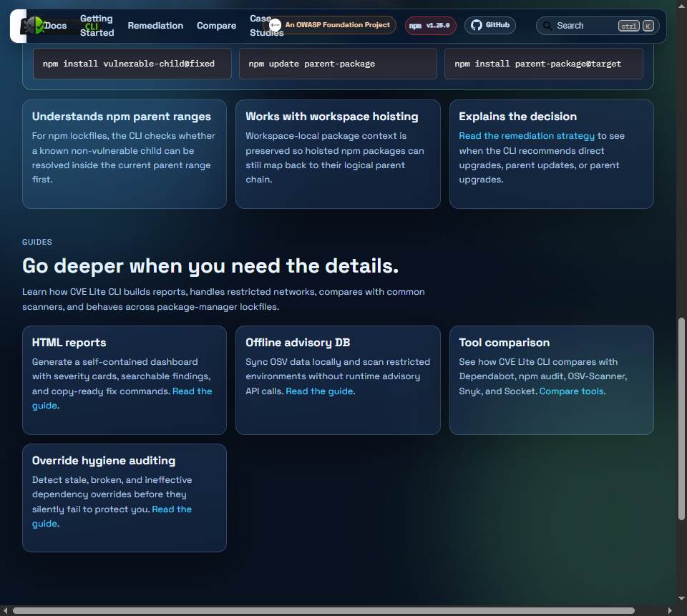Viewport: 687px width, 616px height.
Task: Click the GUIDES section label
Action: (37, 242)
